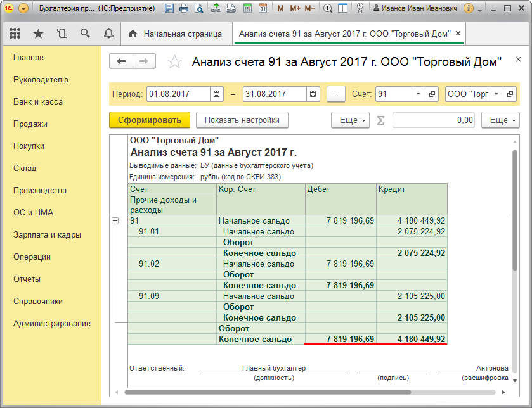Image resolution: width=532 pixels, height=408 pixels.
Task: Open the information 'i' icon
Action: point(468,8)
